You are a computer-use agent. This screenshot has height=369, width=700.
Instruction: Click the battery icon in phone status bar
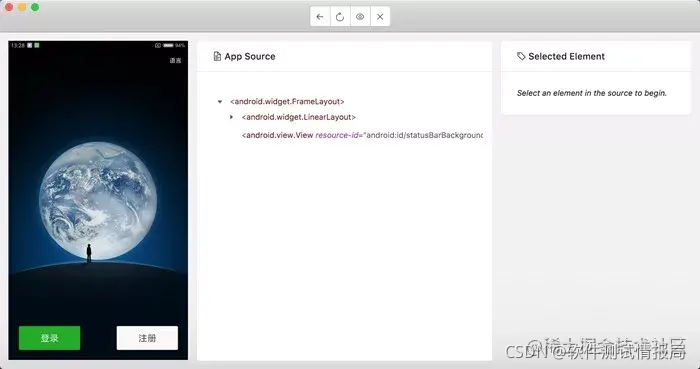tap(168, 46)
